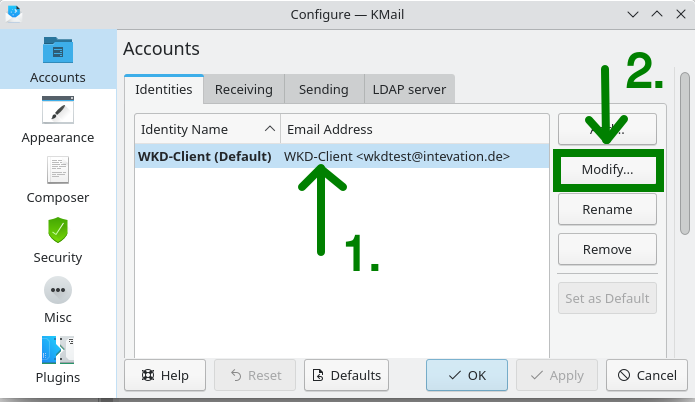Click the vertical scrollbar on the right
This screenshot has height=402, width=695.
click(x=685, y=153)
